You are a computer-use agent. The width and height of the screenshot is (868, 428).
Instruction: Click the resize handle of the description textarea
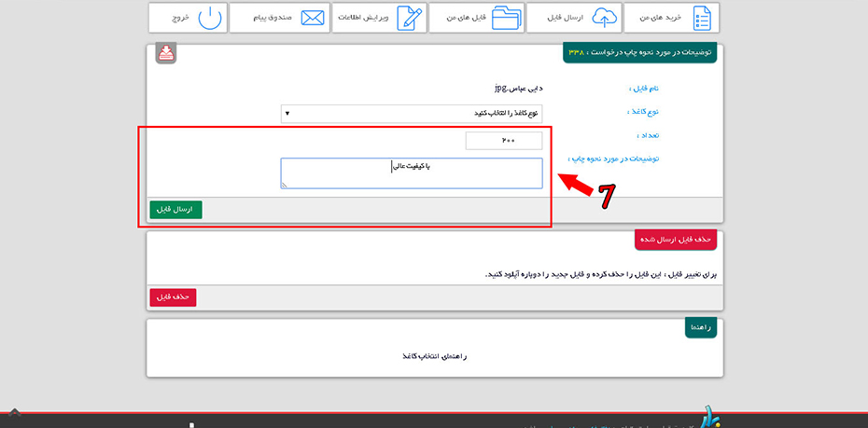click(x=285, y=186)
